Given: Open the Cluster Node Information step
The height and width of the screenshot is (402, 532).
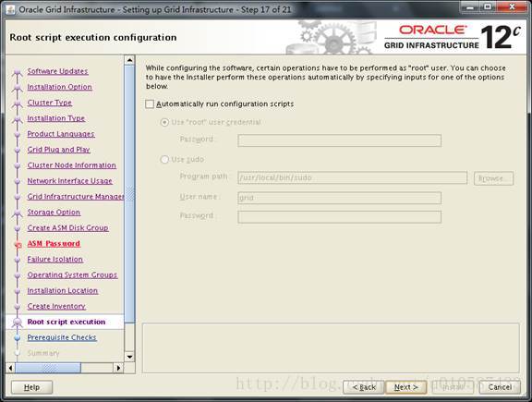Looking at the screenshot, I should 72,165.
